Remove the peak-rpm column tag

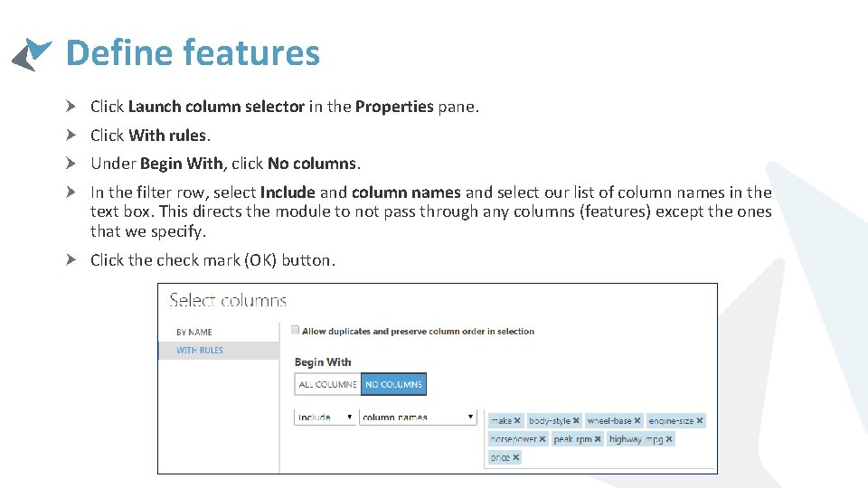pyautogui.click(x=598, y=439)
